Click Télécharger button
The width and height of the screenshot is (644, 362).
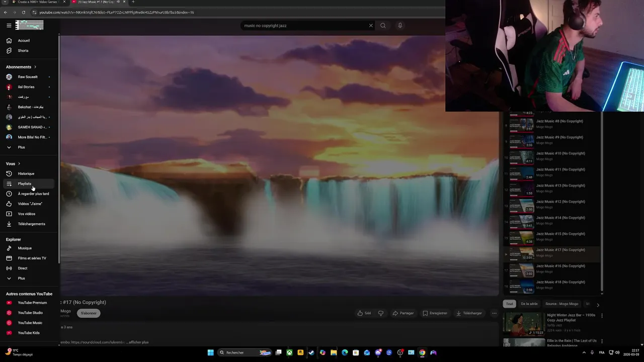click(469, 313)
